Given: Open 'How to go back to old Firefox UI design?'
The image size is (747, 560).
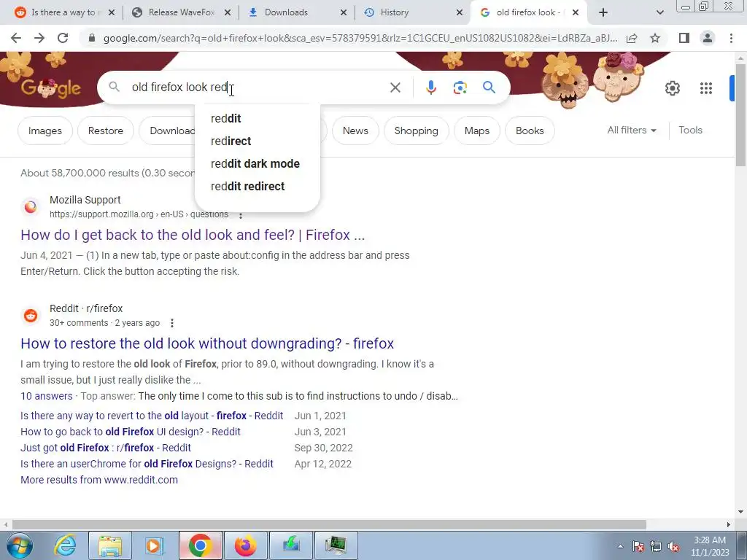Looking at the screenshot, I should pos(130,432).
